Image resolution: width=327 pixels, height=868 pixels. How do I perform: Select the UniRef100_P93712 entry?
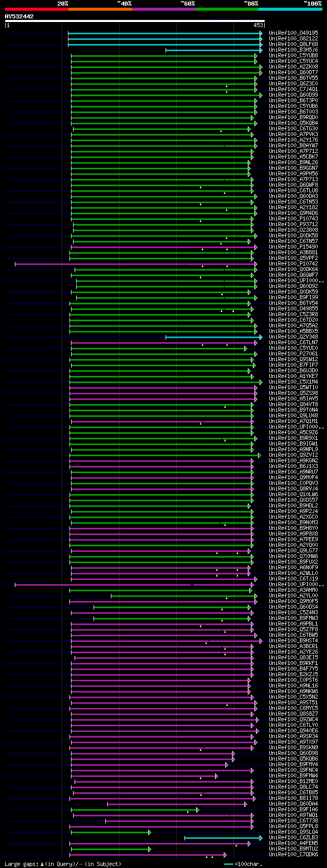pos(293,225)
